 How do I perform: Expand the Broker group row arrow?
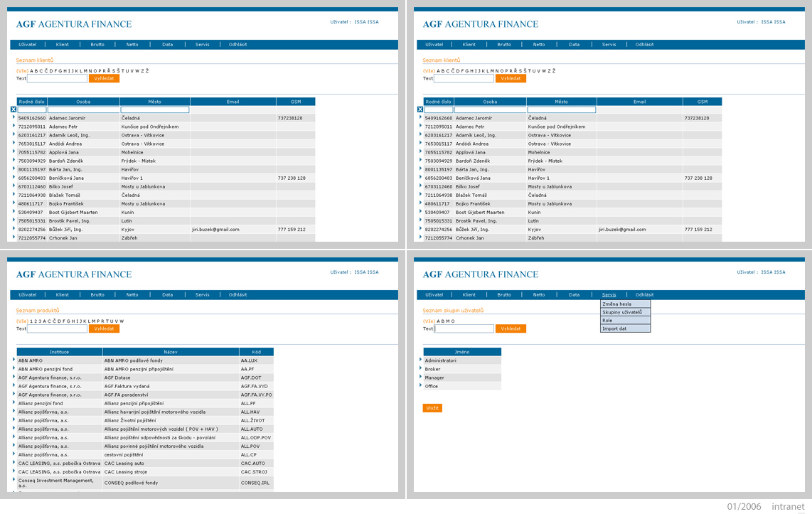tap(420, 368)
